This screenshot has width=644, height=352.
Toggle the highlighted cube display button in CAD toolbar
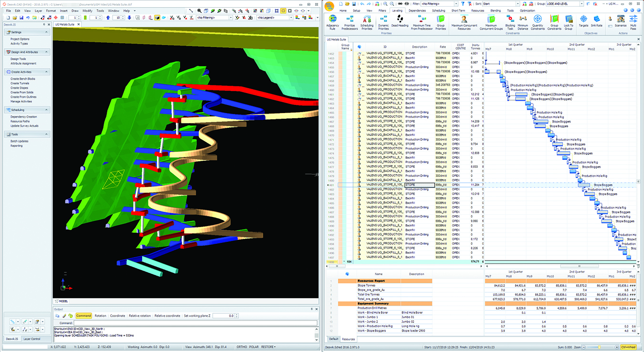[157, 18]
